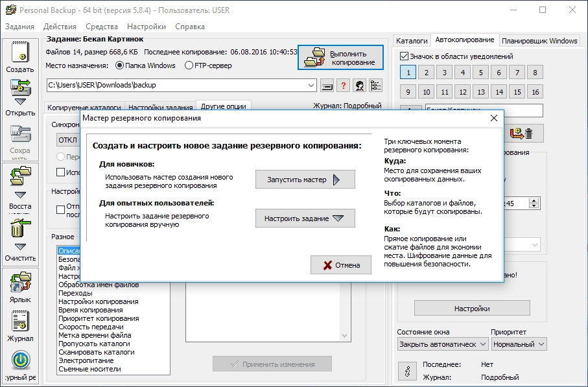Select autocopy slot button 12
This screenshot has width=588, height=387.
tap(463, 92)
